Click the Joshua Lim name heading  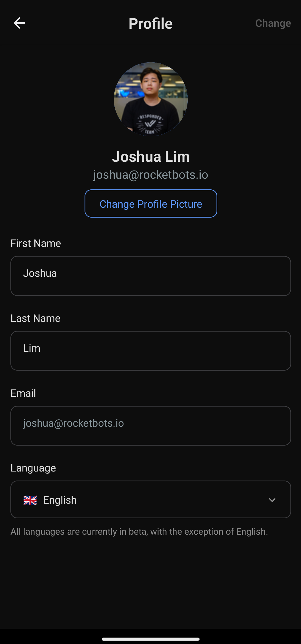(x=151, y=157)
